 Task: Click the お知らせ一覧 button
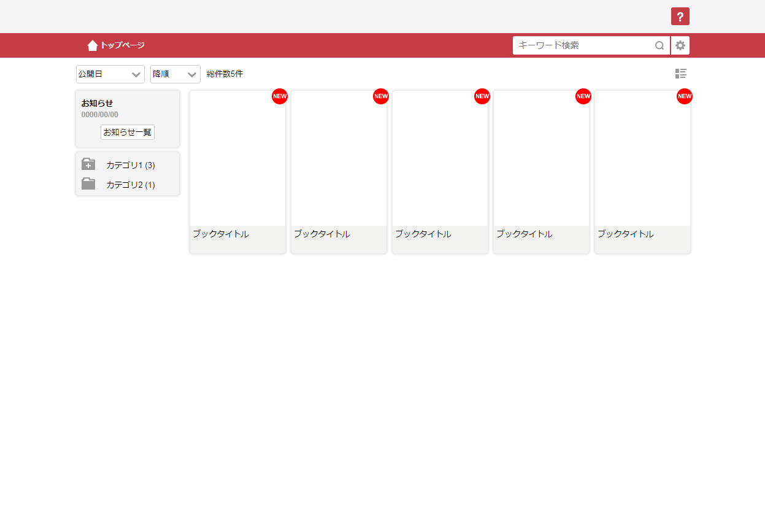(x=128, y=132)
